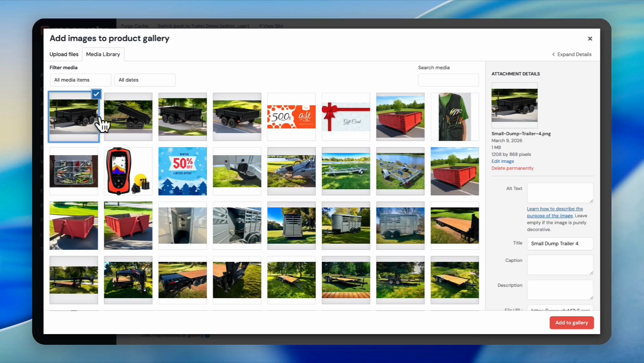644x363 pixels.
Task: Select the dump trailer with raised bed thumbnail
Action: [128, 117]
